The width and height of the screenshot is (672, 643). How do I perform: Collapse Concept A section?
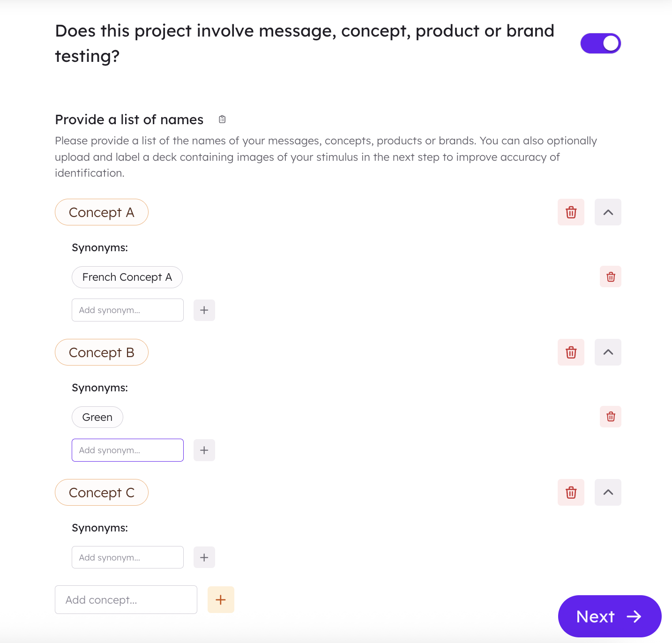coord(608,212)
